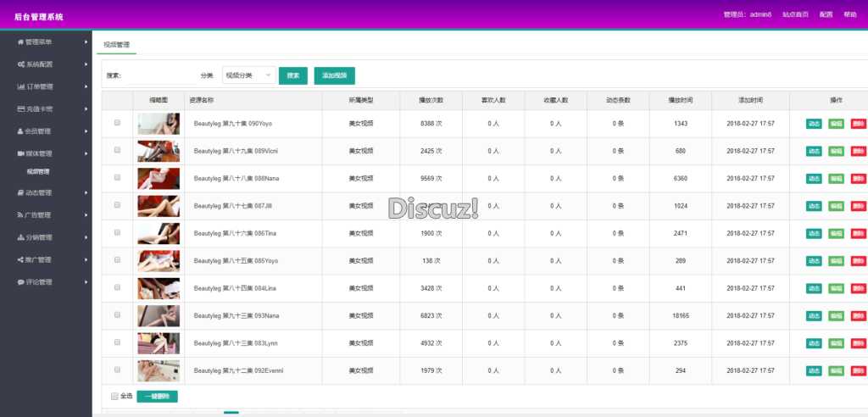Tick the checkbox for 089Vicni row
The width and height of the screenshot is (868, 417).
click(117, 150)
